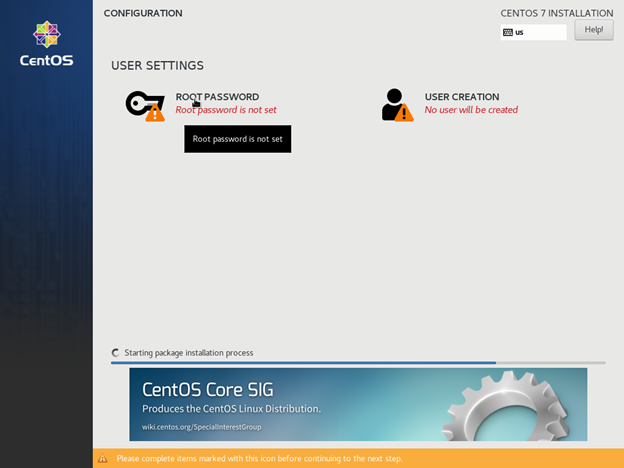The image size is (624, 468).
Task: Click the 'Please complete items' warning message
Action: click(x=259, y=458)
